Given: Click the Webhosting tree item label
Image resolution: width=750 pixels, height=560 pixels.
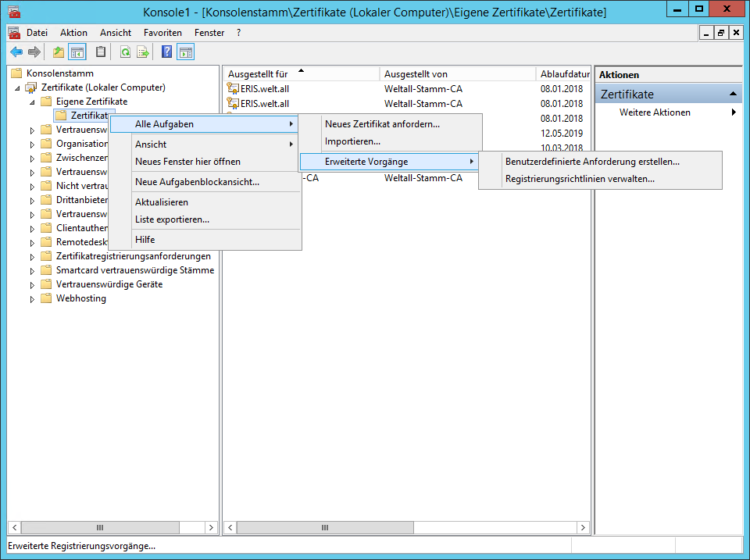Looking at the screenshot, I should pyautogui.click(x=81, y=298).
